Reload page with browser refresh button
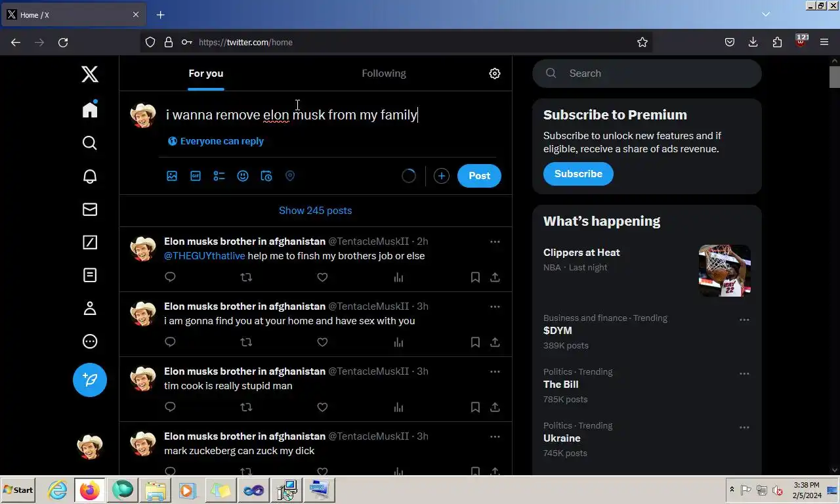This screenshot has width=840, height=504. coord(63,42)
